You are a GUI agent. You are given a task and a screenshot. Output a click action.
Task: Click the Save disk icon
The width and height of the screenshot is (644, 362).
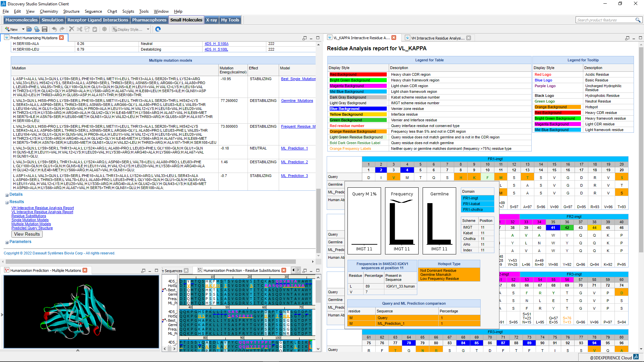coord(44,29)
